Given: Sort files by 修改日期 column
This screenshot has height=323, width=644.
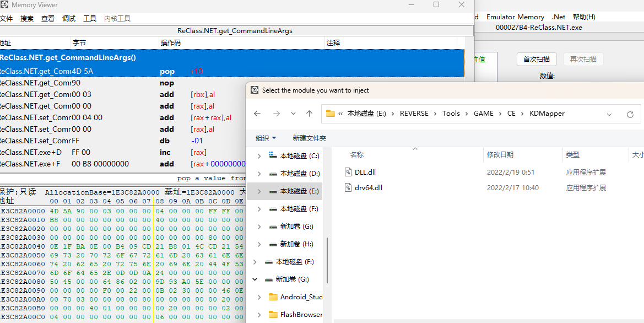Looking at the screenshot, I should pos(500,155).
